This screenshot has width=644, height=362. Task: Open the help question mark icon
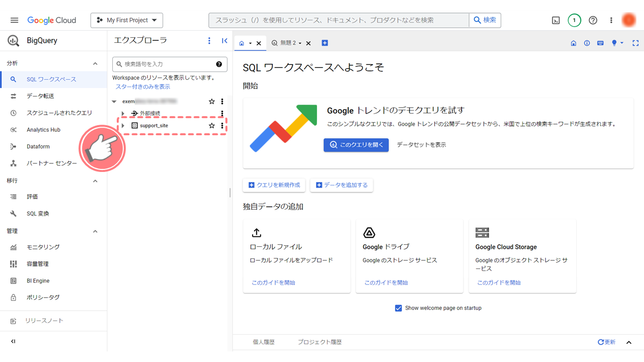593,20
